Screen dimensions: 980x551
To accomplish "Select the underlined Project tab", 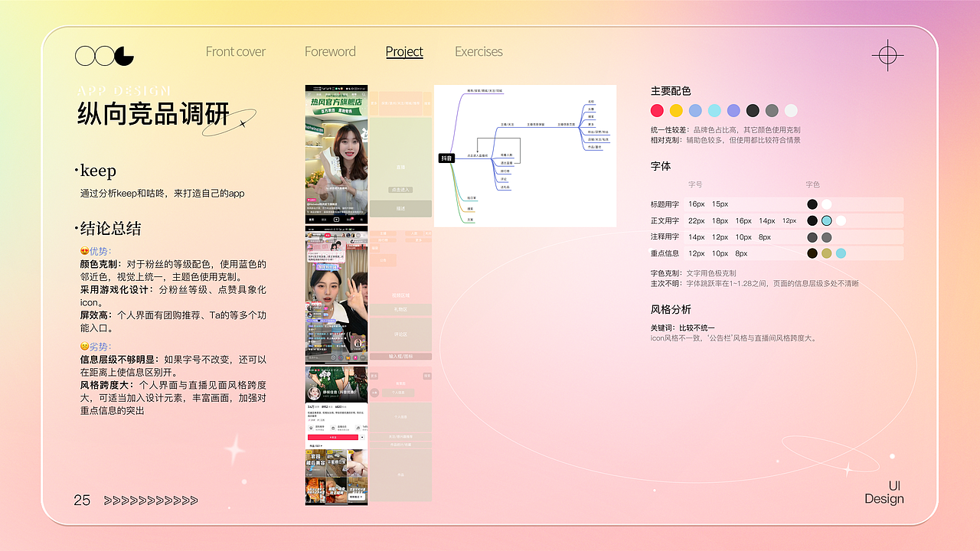I will [x=404, y=51].
